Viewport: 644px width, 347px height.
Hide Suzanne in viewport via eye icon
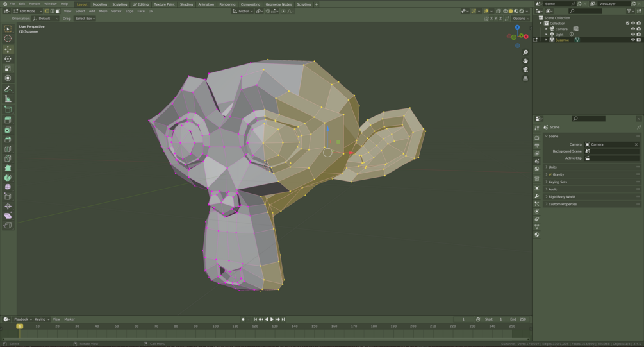633,40
